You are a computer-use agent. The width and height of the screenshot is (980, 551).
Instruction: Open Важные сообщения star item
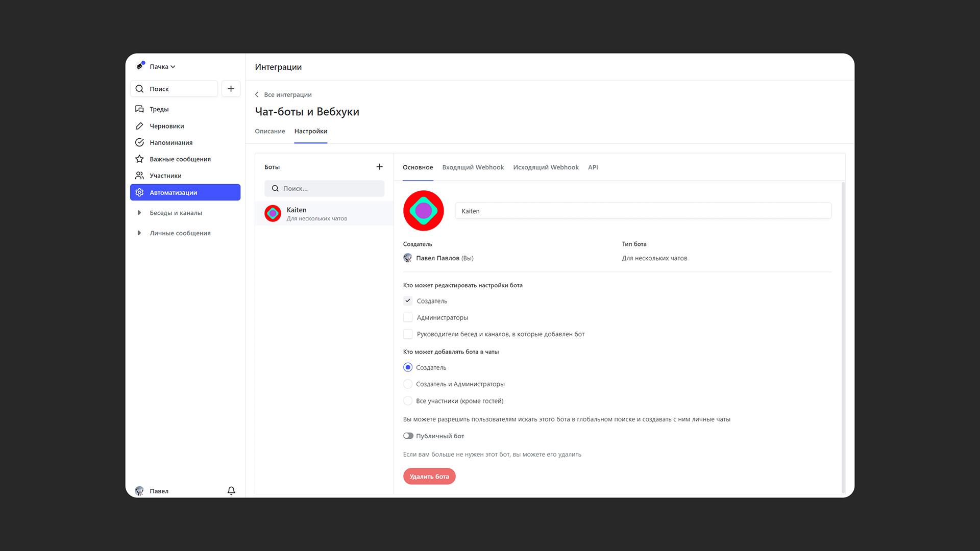180,159
